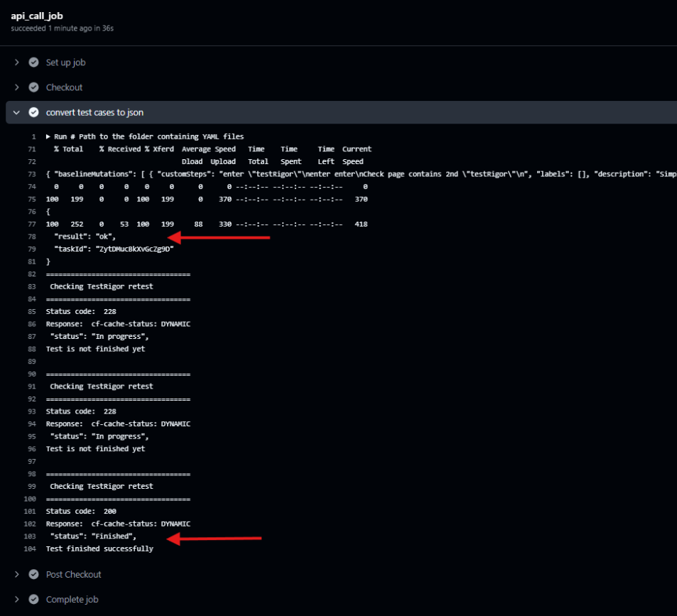Click the taskId log line text
Image resolution: width=677 pixels, height=616 pixels.
[114, 249]
